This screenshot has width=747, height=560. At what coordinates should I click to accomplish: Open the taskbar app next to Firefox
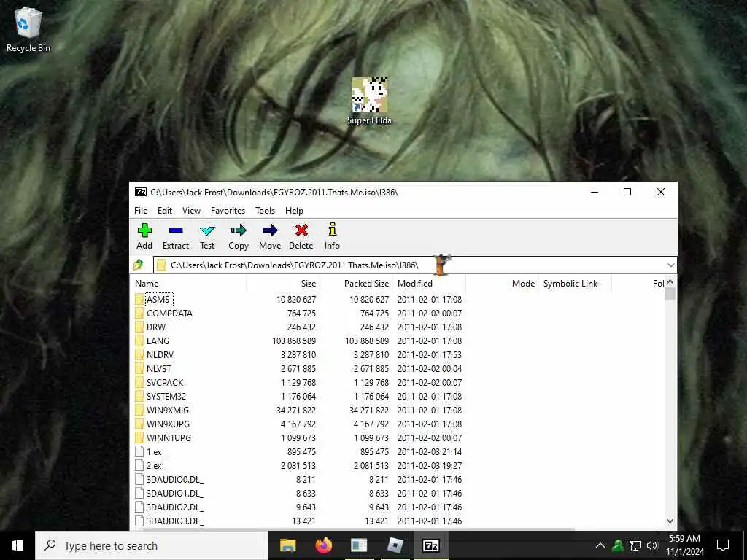pyautogui.click(x=359, y=545)
